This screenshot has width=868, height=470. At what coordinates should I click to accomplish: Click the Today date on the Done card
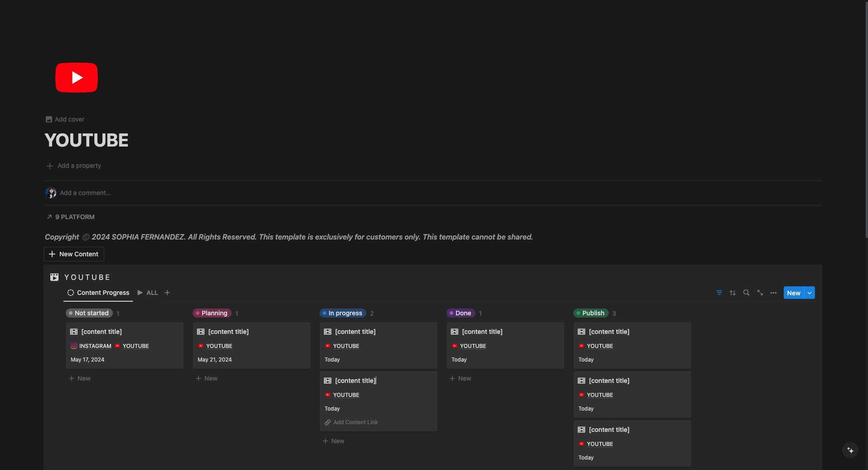pos(459,359)
